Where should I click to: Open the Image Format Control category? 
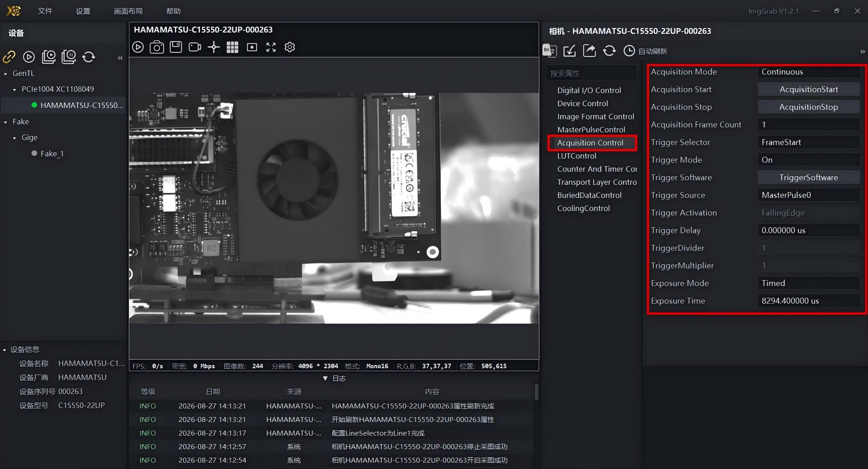[596, 117]
